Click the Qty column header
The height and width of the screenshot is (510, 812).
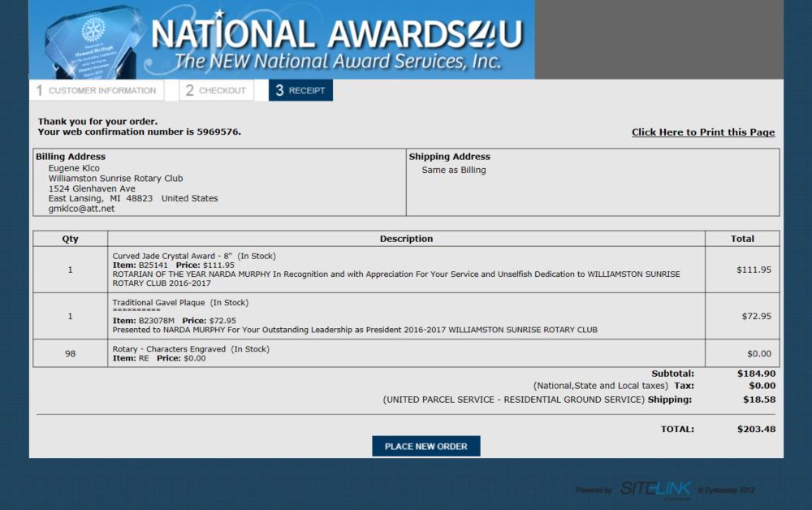(x=71, y=239)
